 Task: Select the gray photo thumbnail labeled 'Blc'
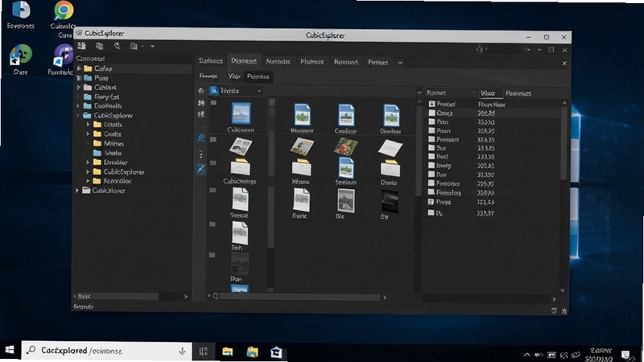(346, 200)
